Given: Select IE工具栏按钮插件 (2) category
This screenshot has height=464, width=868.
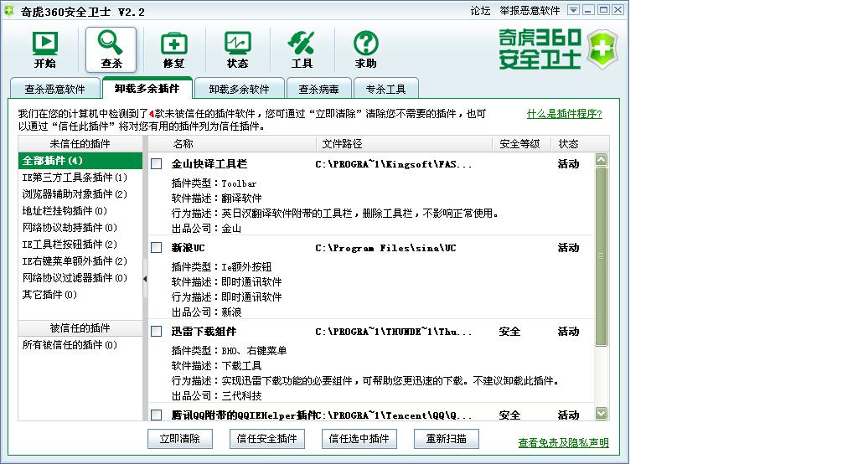Looking at the screenshot, I should click(x=70, y=245).
